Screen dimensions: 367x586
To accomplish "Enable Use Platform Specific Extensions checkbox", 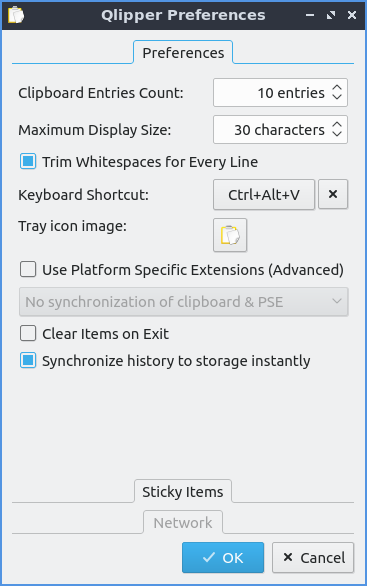I will tap(28, 269).
